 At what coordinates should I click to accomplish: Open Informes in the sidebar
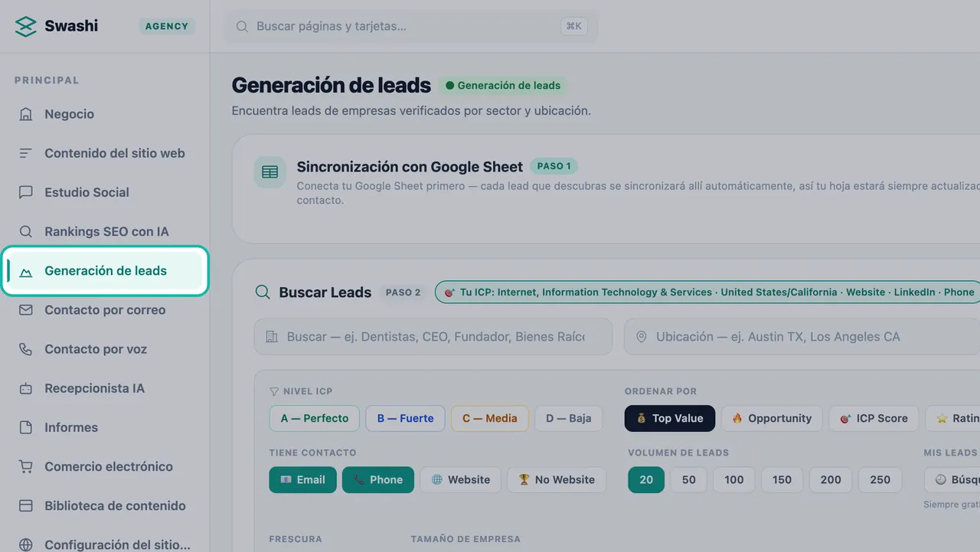tap(105, 427)
